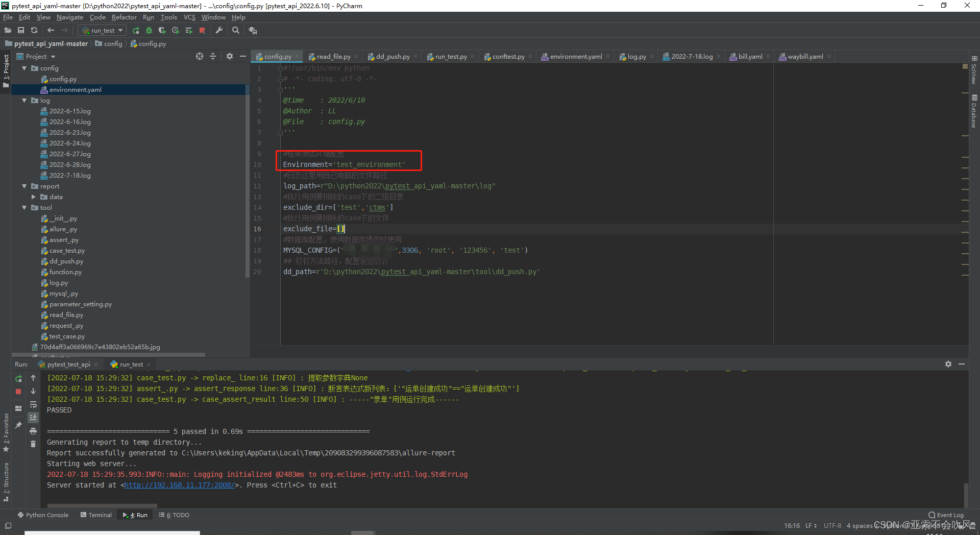Viewport: 980px width, 535px height.
Task: Click the Run panel restore layout icon
Action: click(x=18, y=408)
